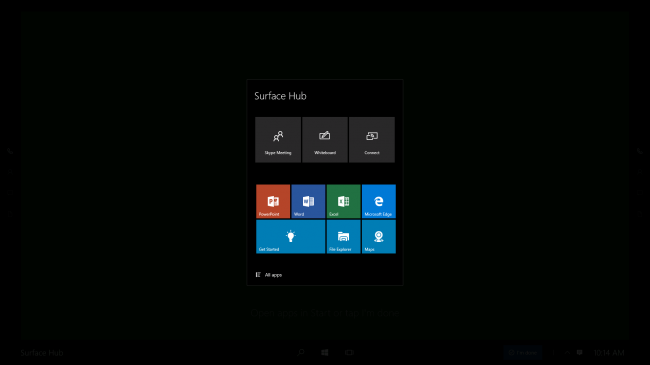Click the search icon in the taskbar
This screenshot has height=365, width=650.
click(301, 353)
